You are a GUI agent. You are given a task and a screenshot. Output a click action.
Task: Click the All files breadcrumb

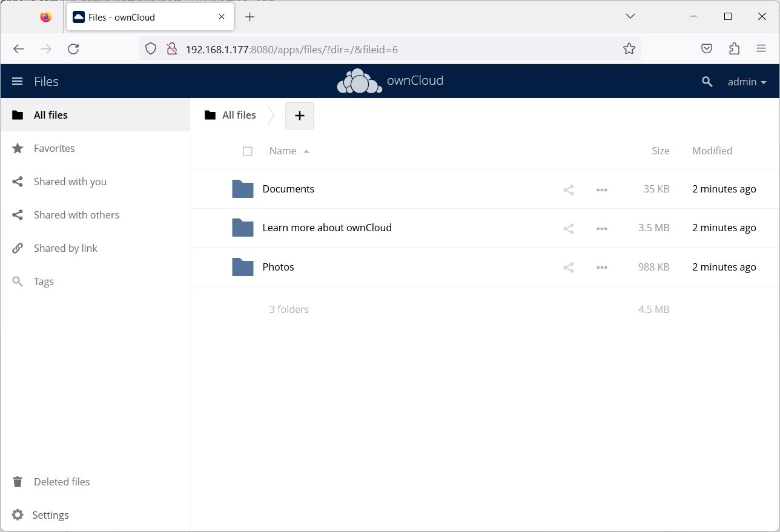point(230,115)
